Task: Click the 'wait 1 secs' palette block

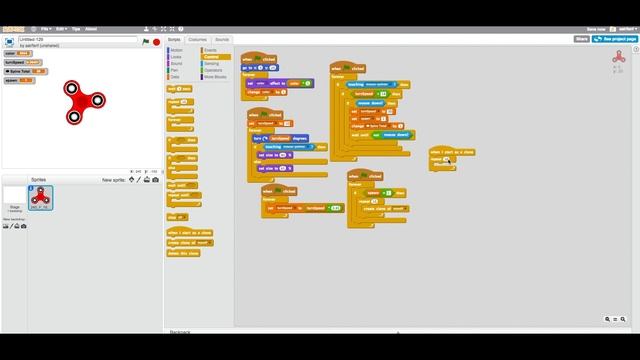Action: [x=179, y=89]
